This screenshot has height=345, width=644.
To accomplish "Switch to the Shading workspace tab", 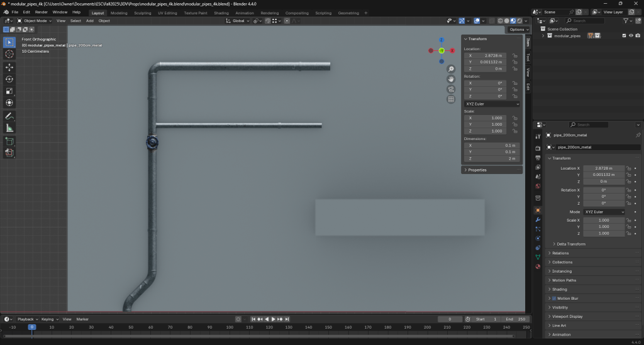I will click(x=221, y=13).
